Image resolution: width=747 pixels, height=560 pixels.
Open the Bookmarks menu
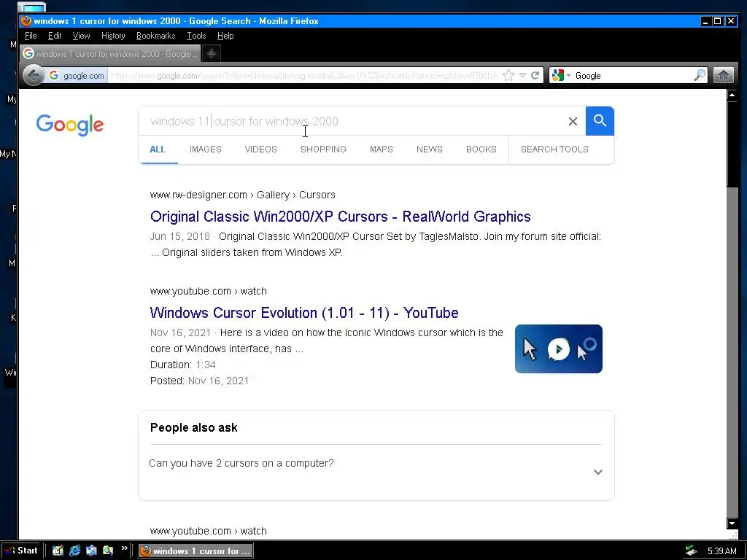pyautogui.click(x=156, y=36)
